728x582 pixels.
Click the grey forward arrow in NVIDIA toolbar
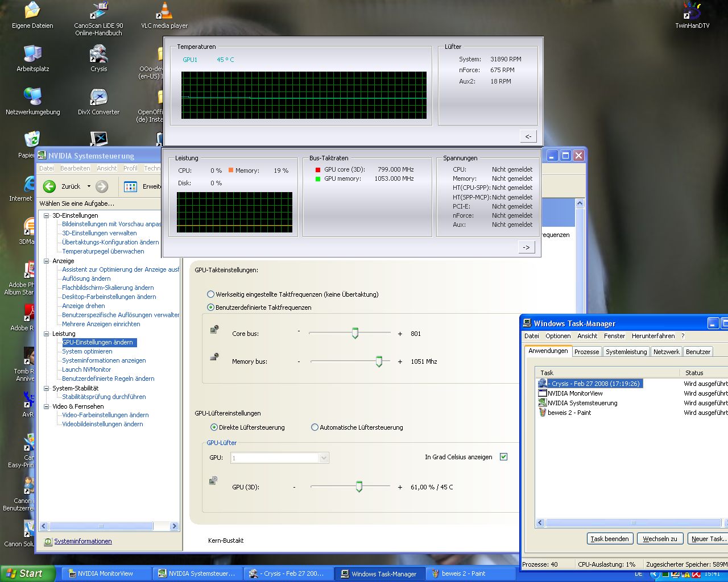point(102,186)
